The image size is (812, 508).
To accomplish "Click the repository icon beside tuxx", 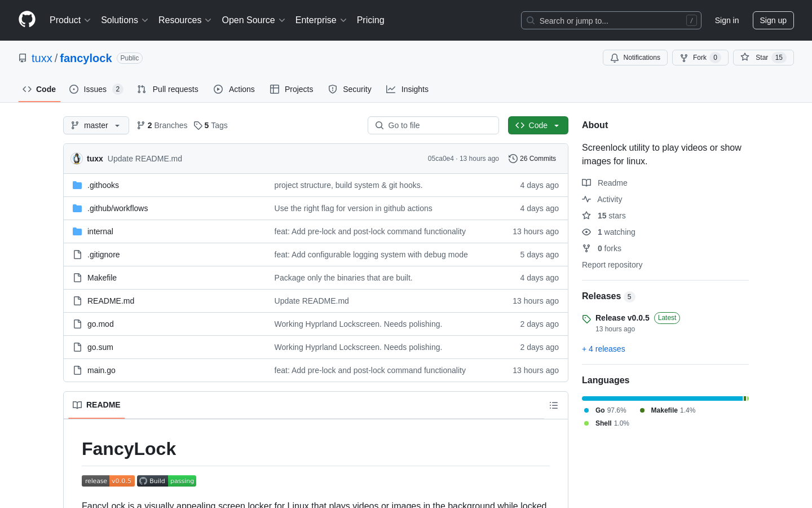I will tap(23, 58).
